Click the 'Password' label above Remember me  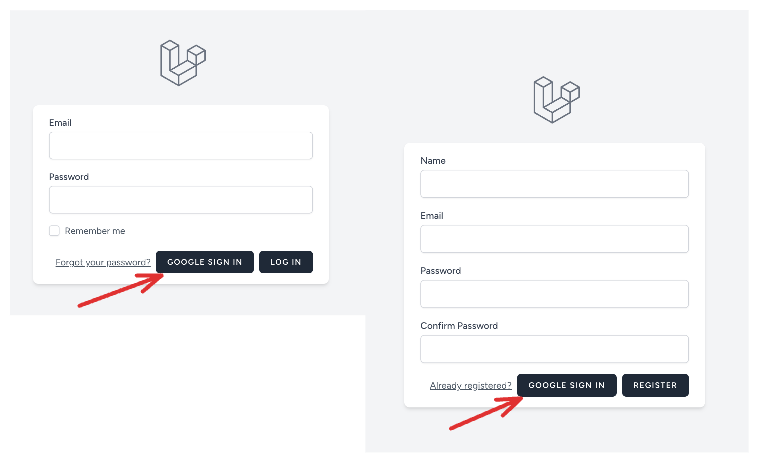click(69, 177)
